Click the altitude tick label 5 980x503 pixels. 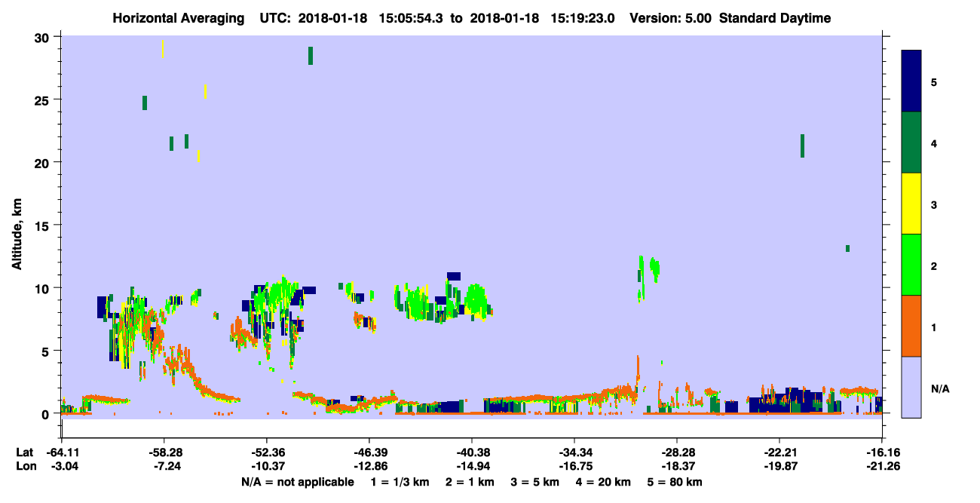[47, 351]
